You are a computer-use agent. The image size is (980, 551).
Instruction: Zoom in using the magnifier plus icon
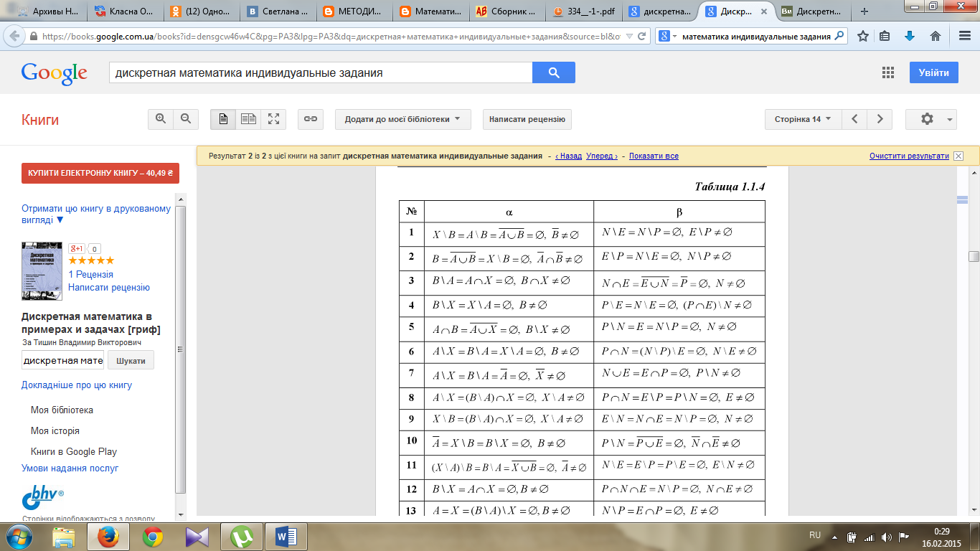click(161, 119)
